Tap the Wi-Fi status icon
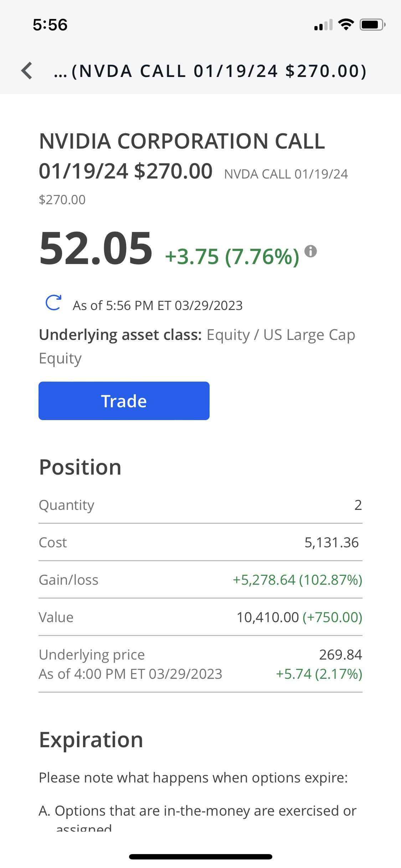This screenshot has width=401, height=868. (x=345, y=25)
